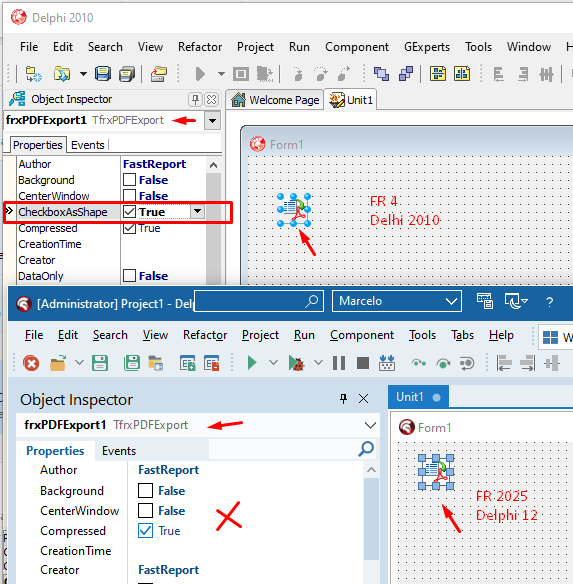This screenshot has height=584, width=573.
Task: Toggle CenterWindow checkbox in Delphi 2010 inspector
Action: tap(129, 196)
